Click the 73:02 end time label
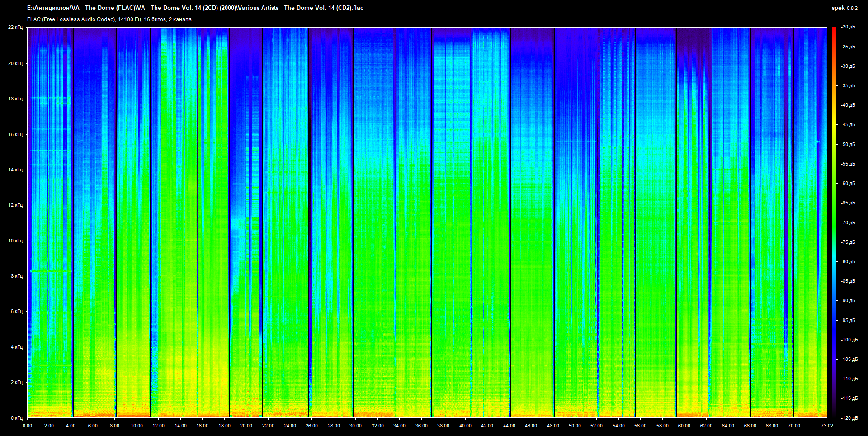The image size is (868, 436). [x=827, y=426]
